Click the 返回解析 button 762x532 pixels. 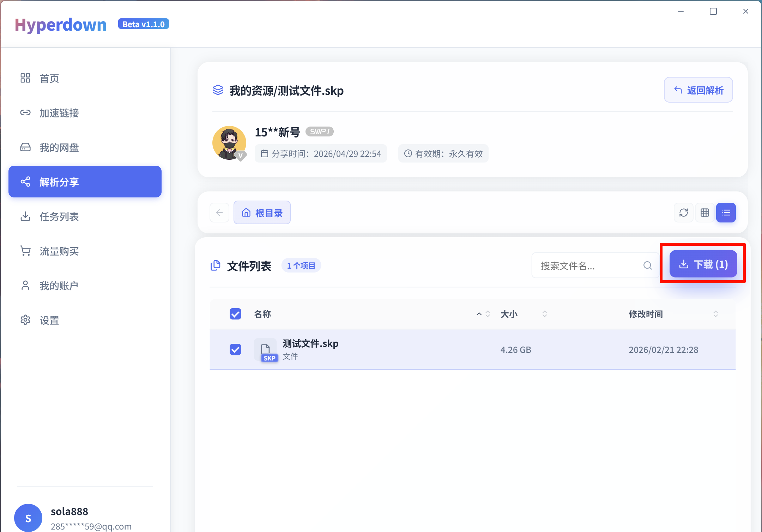[x=698, y=90]
